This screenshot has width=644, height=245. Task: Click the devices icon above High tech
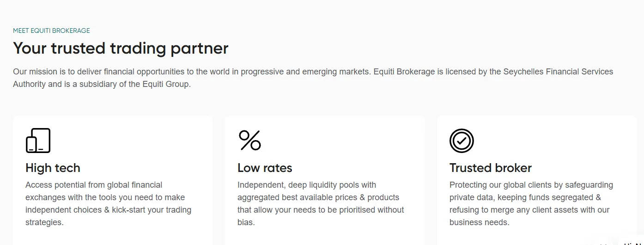click(38, 141)
